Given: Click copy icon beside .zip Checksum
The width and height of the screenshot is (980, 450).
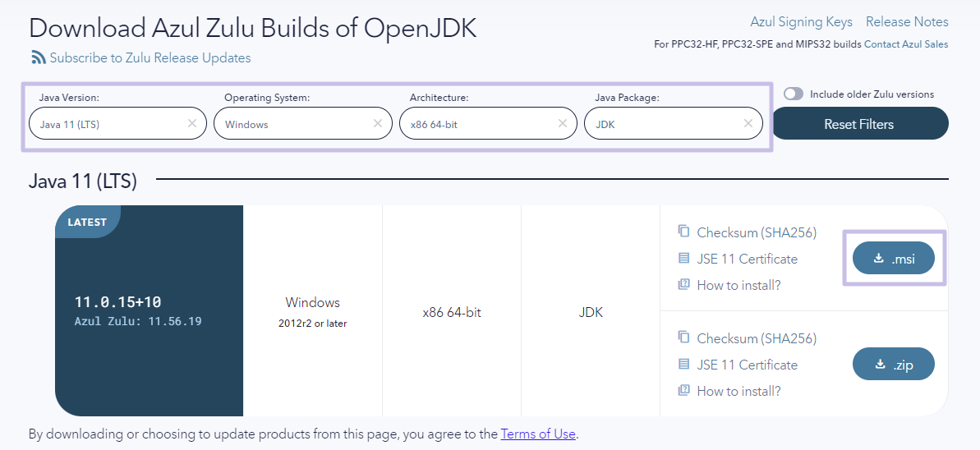Looking at the screenshot, I should coord(683,337).
